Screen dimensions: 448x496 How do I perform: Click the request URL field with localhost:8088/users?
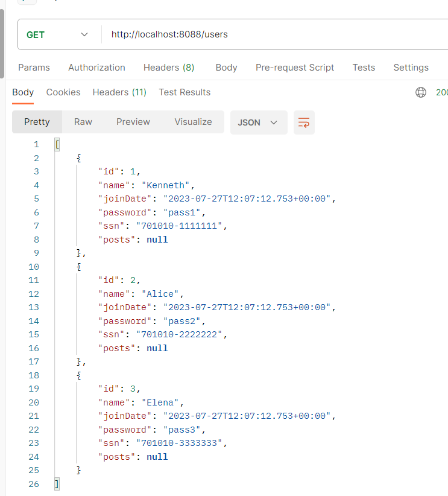274,34
